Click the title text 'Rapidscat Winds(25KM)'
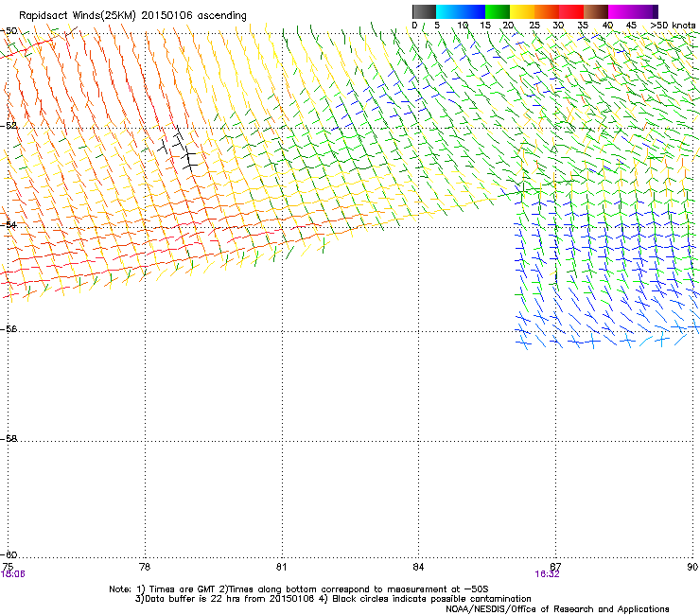This screenshot has height=615, width=700. 78,16
